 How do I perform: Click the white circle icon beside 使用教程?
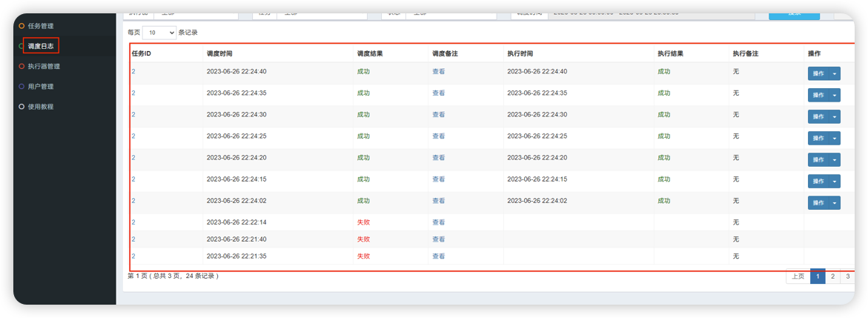tap(21, 107)
